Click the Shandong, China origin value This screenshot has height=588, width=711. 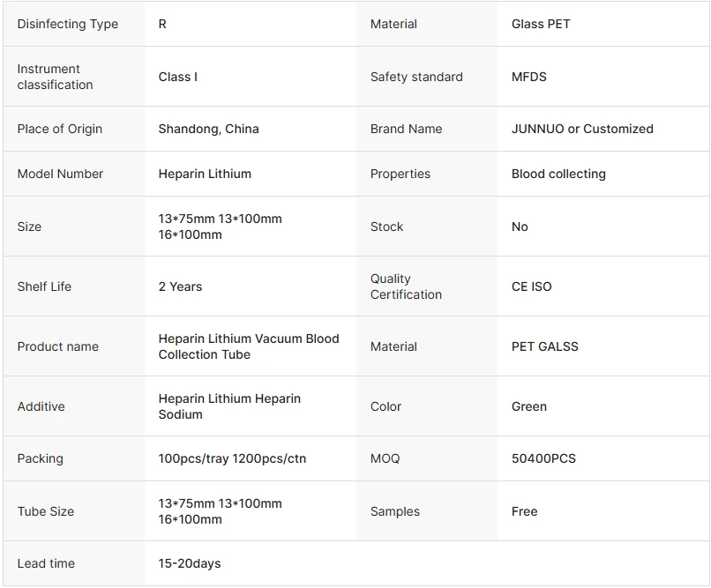click(208, 129)
